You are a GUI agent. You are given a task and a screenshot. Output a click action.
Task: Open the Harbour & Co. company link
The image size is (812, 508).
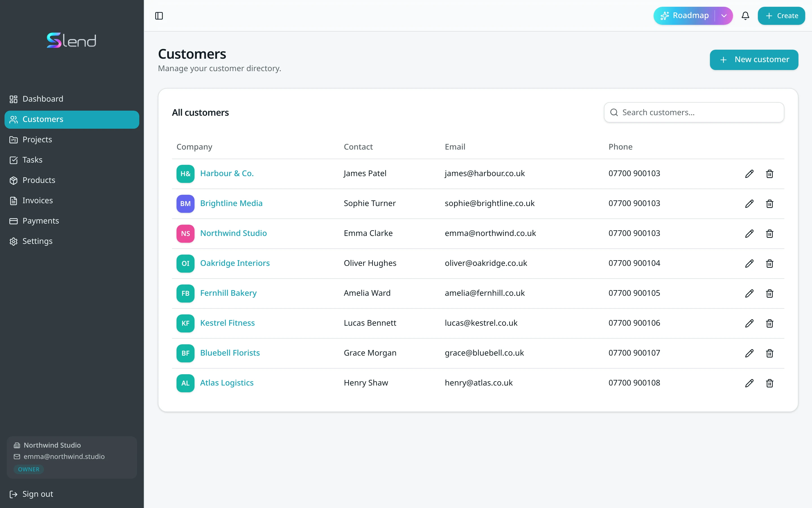227,174
